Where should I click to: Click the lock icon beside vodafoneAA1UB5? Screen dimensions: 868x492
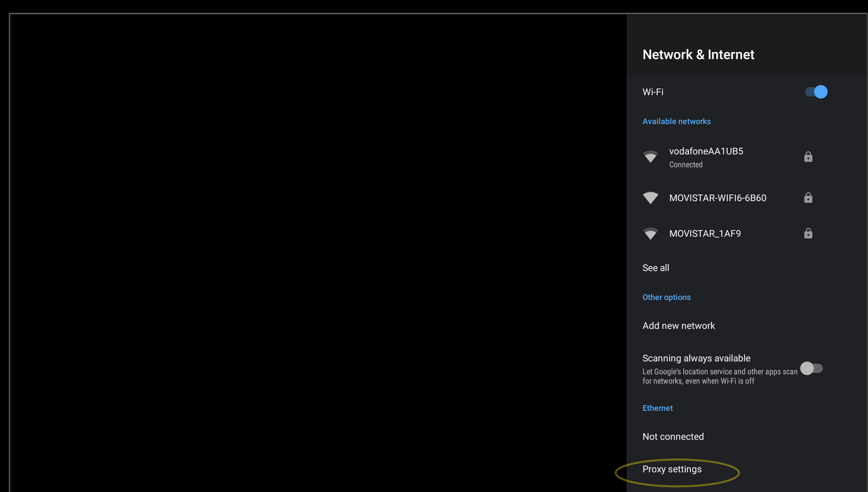point(808,157)
